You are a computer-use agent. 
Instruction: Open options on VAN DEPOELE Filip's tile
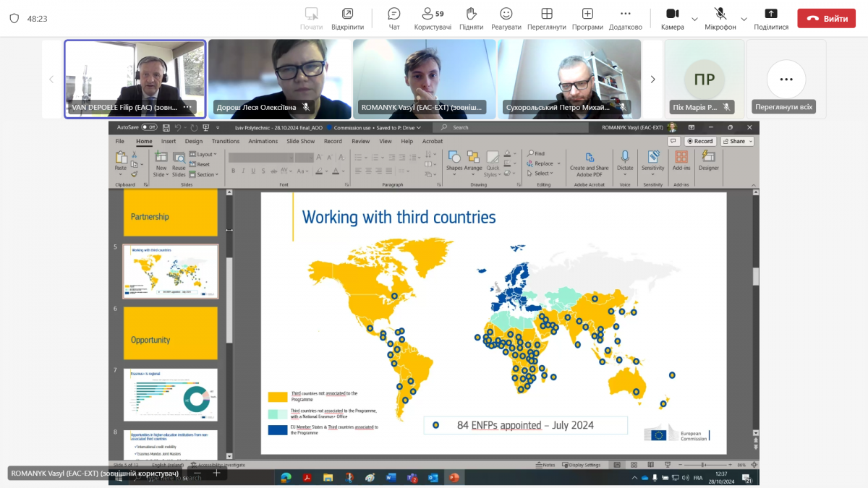[188, 107]
